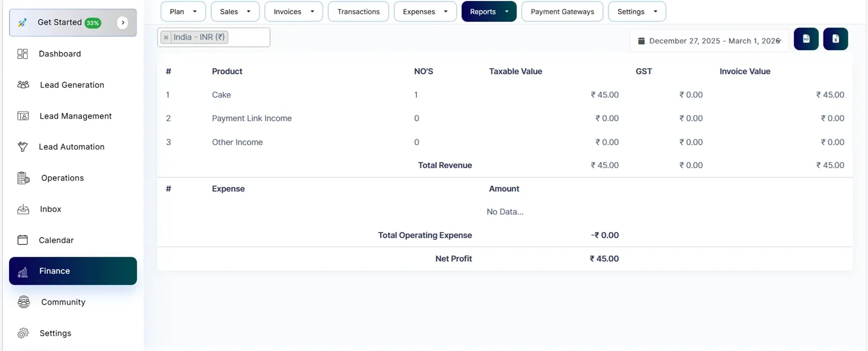Open Lead Management in the sidebar
This screenshot has height=351, width=868.
point(75,116)
